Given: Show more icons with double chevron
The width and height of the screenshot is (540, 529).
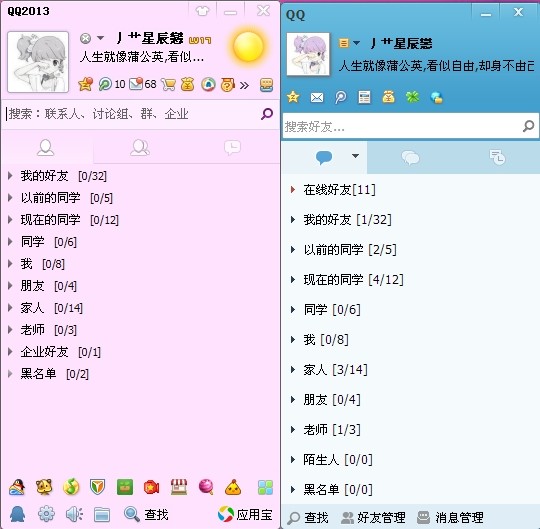Looking at the screenshot, I should pos(244,85).
